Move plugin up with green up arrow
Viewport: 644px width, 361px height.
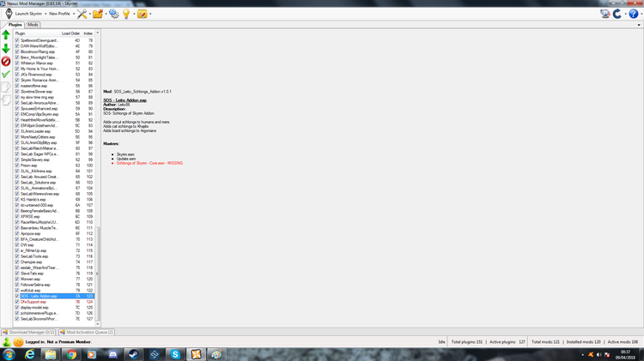pos(6,35)
